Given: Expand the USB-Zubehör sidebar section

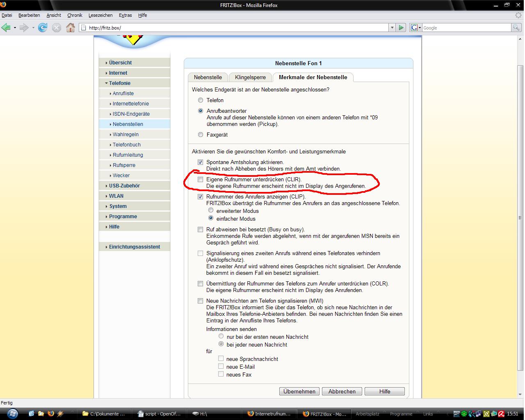Looking at the screenshot, I should pos(135,186).
